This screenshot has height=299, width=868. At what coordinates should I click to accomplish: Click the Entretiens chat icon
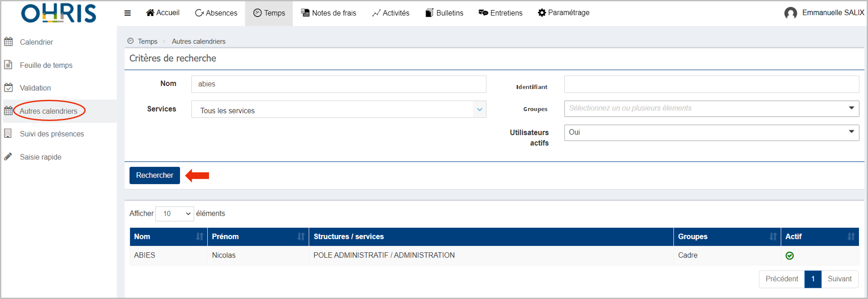(483, 13)
